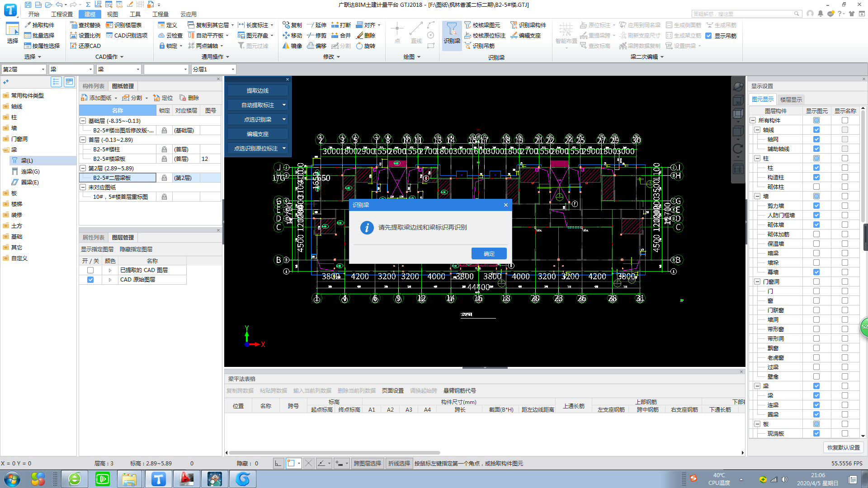Select the 直线 drawing tool

(416, 33)
